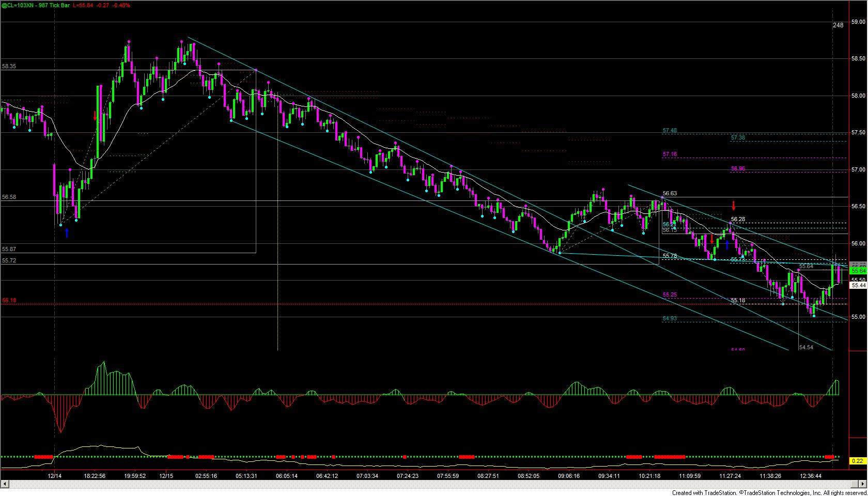Image resolution: width=868 pixels, height=496 pixels.
Task: Click the 19:59:52 time axis label
Action: point(135,475)
